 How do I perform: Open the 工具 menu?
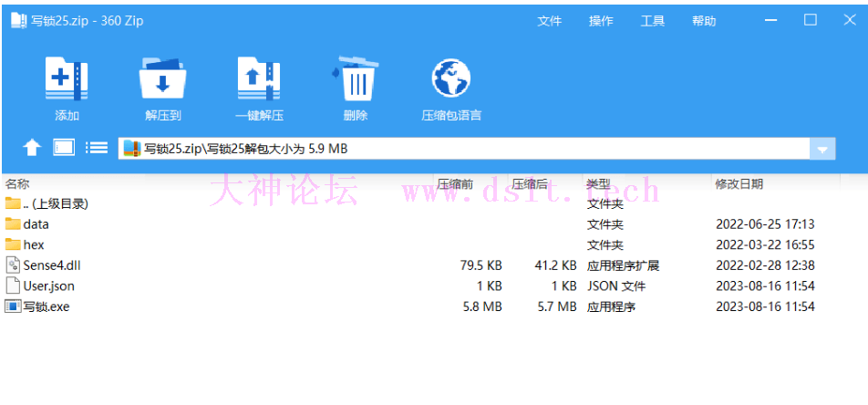click(653, 21)
